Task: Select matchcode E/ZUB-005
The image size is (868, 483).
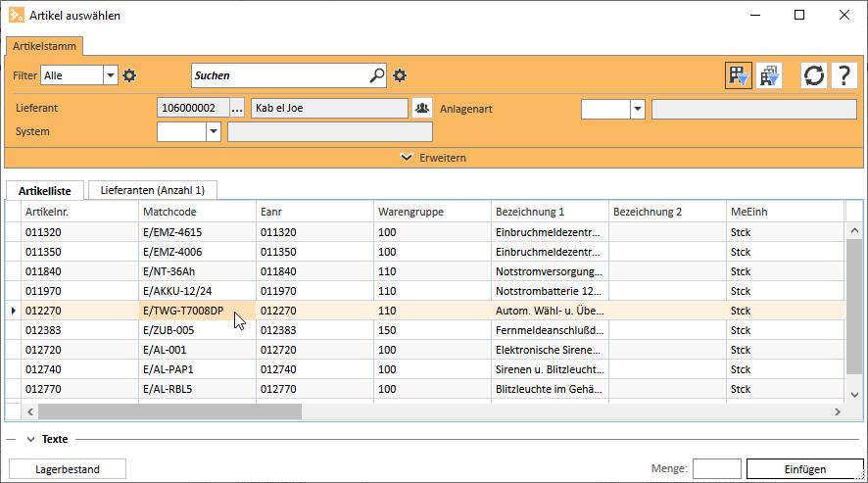Action: click(197, 330)
